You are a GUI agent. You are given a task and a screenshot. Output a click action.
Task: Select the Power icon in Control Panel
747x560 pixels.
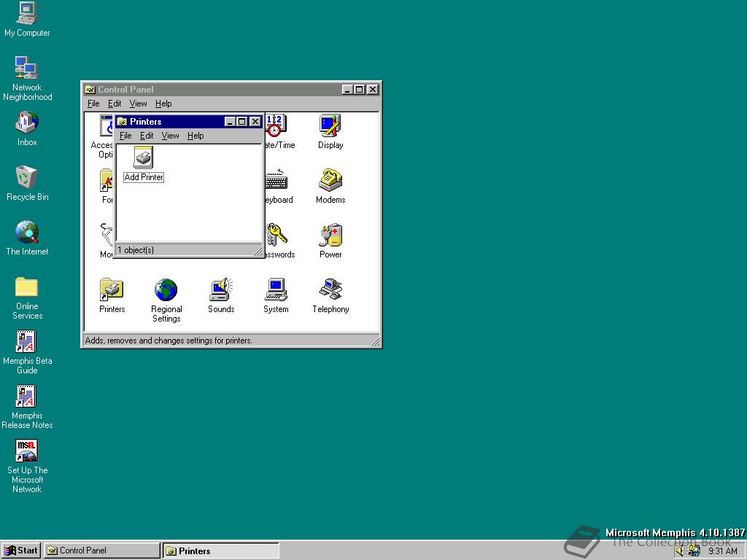tap(330, 236)
